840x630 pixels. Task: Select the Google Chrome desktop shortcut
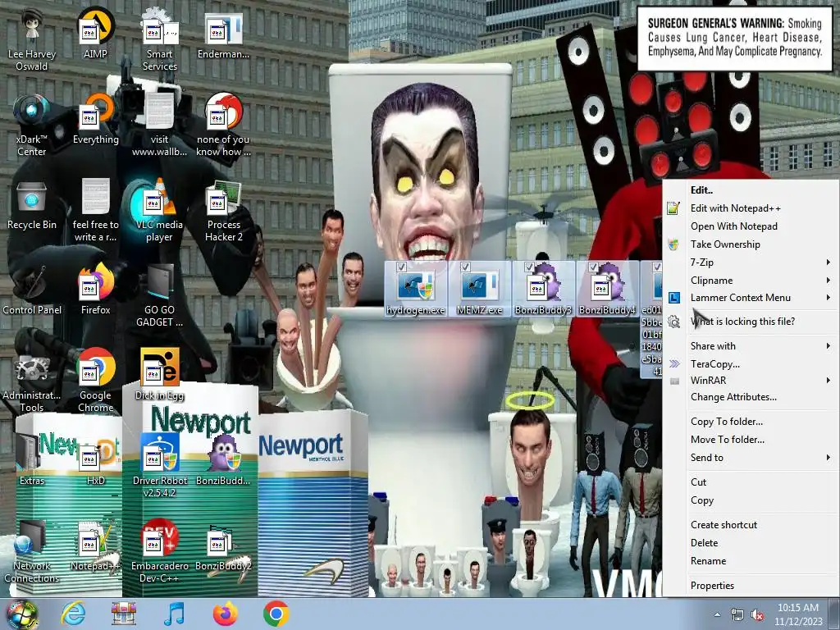[95, 381]
